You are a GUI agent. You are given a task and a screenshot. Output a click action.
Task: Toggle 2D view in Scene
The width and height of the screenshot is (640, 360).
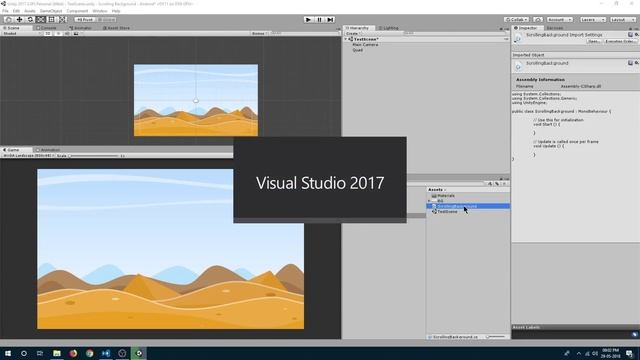[x=48, y=33]
